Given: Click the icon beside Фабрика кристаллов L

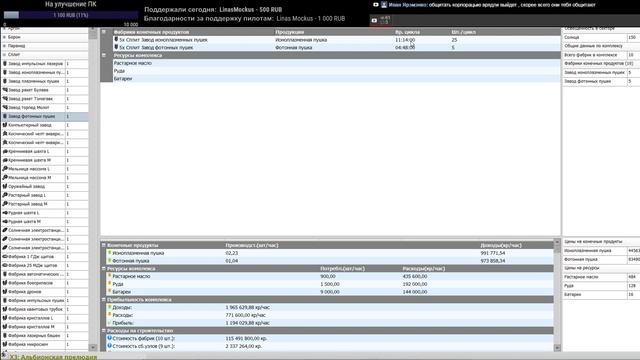Looking at the screenshot, I should coord(5,318).
